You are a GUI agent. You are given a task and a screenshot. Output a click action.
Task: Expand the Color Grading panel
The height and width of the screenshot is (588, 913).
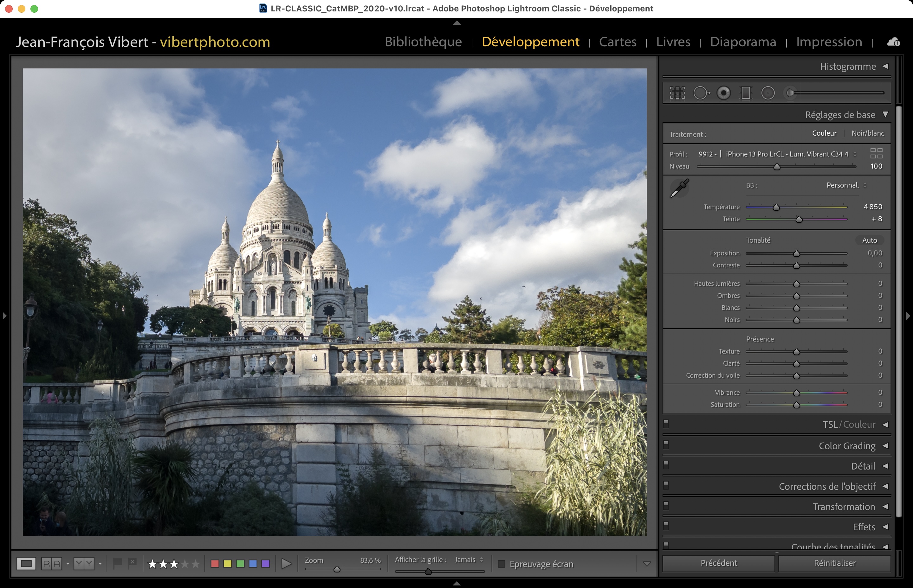[847, 446]
